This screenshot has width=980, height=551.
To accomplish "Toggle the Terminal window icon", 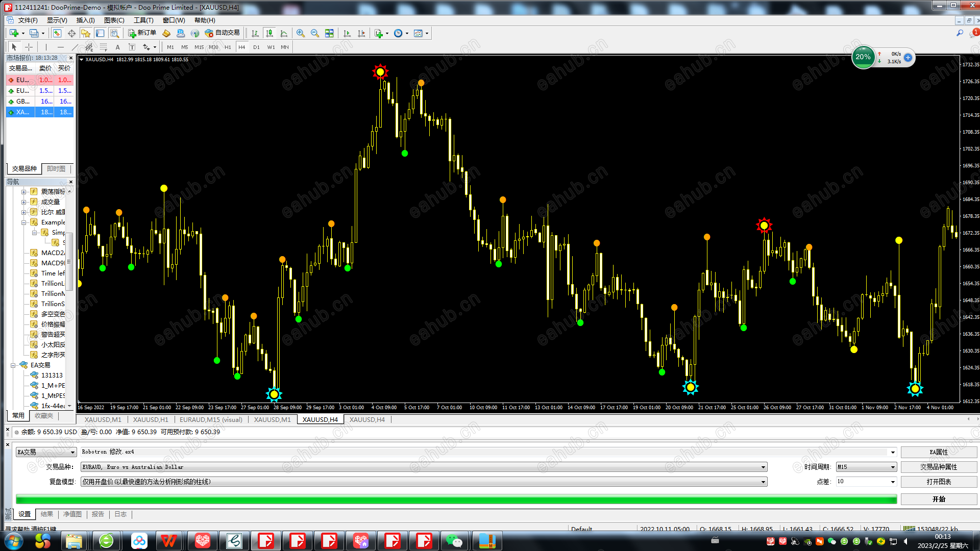I will click(100, 33).
